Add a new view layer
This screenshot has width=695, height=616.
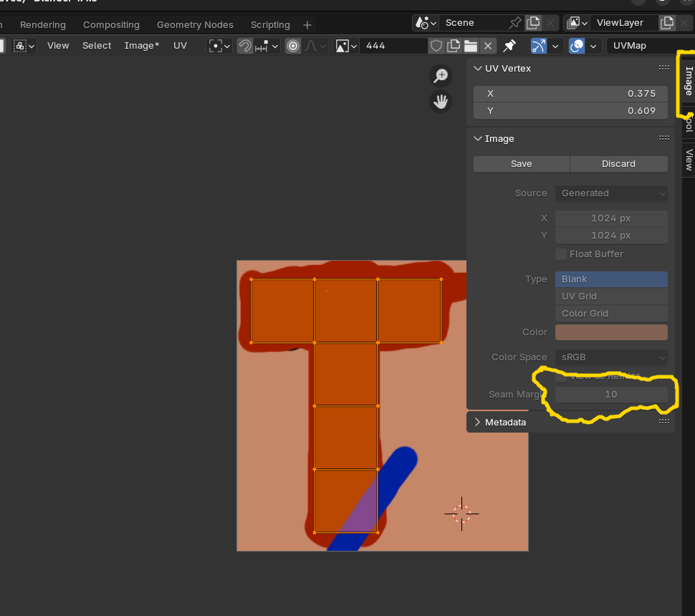pyautogui.click(x=667, y=23)
